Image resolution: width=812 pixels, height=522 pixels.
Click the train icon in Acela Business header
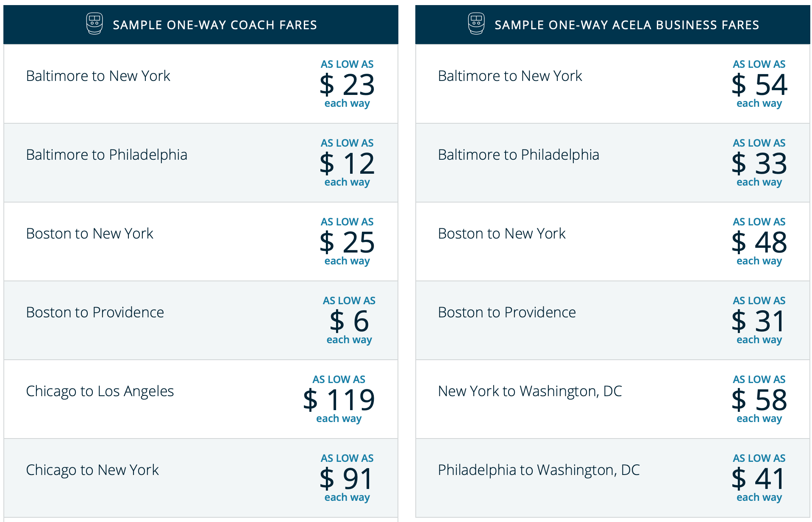tap(476, 24)
